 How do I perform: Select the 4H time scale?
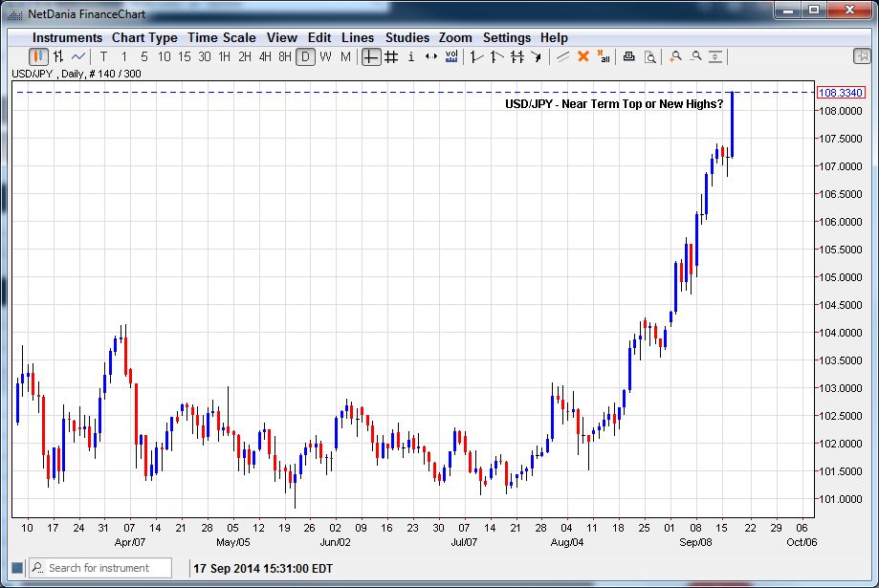(x=265, y=56)
